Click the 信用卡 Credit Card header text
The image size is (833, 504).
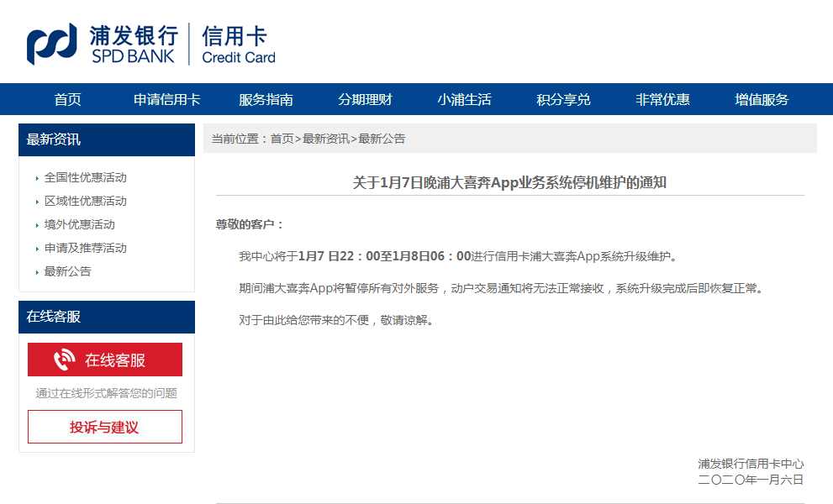[x=239, y=45]
